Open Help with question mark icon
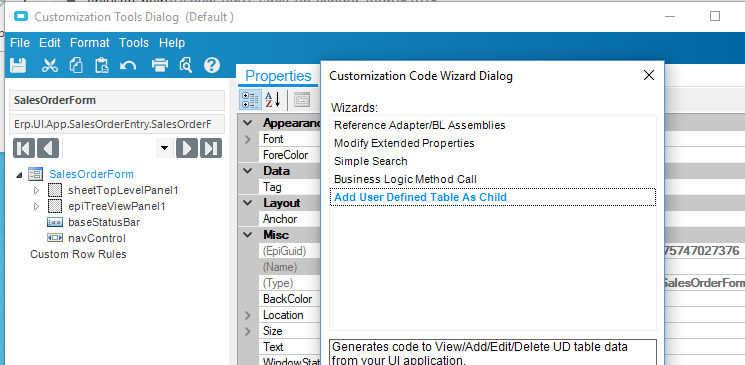745x365 pixels. pyautogui.click(x=212, y=65)
